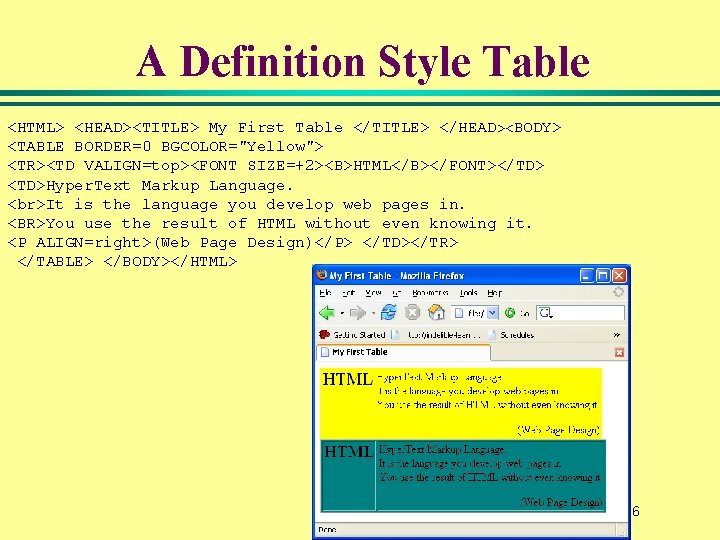
Task: Open the Forward history dropdown arrow
Action: (373, 314)
